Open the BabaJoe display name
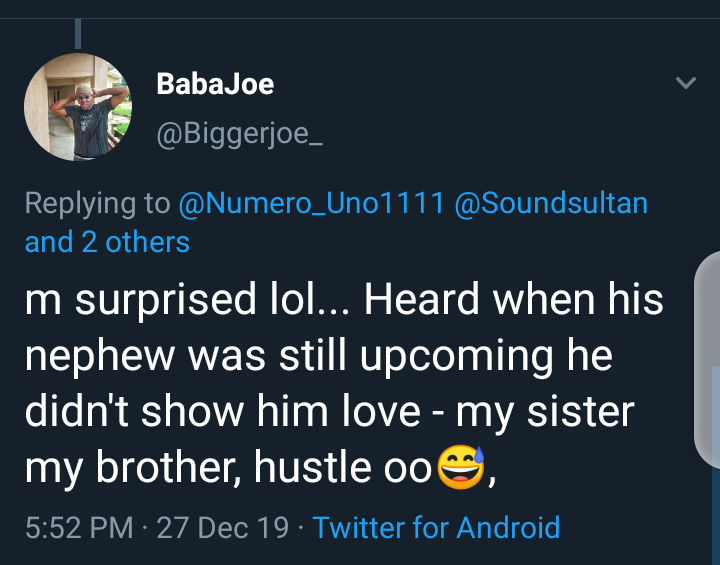The image size is (720, 565). 215,84
